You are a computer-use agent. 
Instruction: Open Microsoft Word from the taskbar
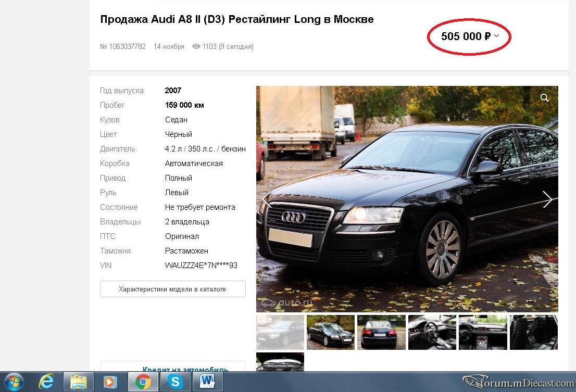coord(207,382)
